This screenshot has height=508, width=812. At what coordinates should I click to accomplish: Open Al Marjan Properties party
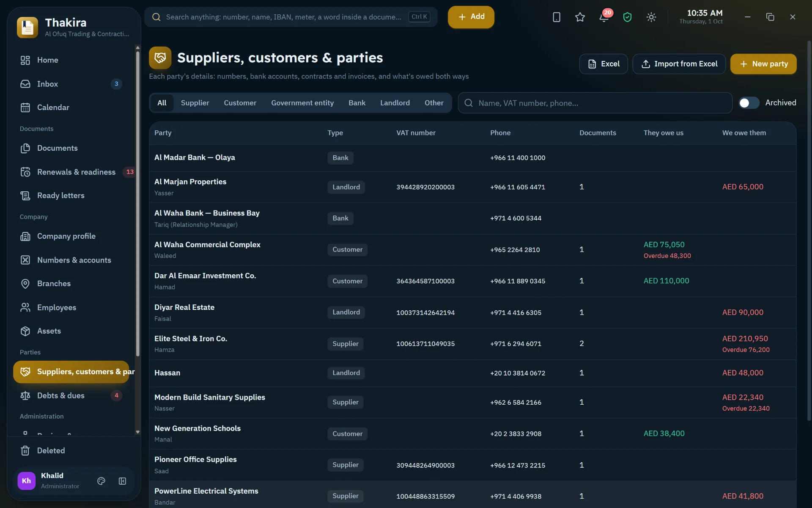472,187
